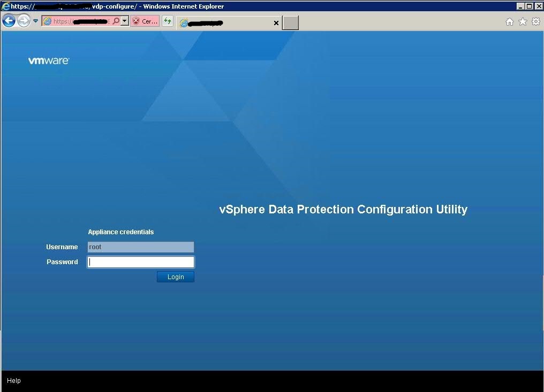544x392 pixels.
Task: Open the Help link in the footer
Action: tap(14, 381)
